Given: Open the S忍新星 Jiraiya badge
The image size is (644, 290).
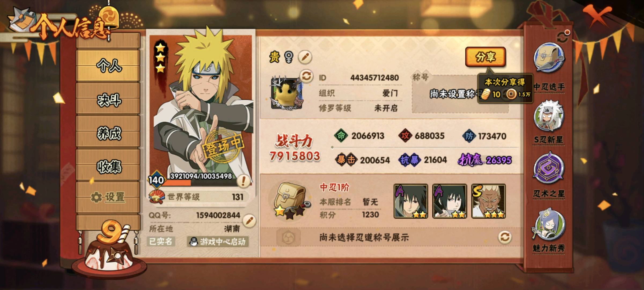Looking at the screenshot, I should pyautogui.click(x=549, y=116).
